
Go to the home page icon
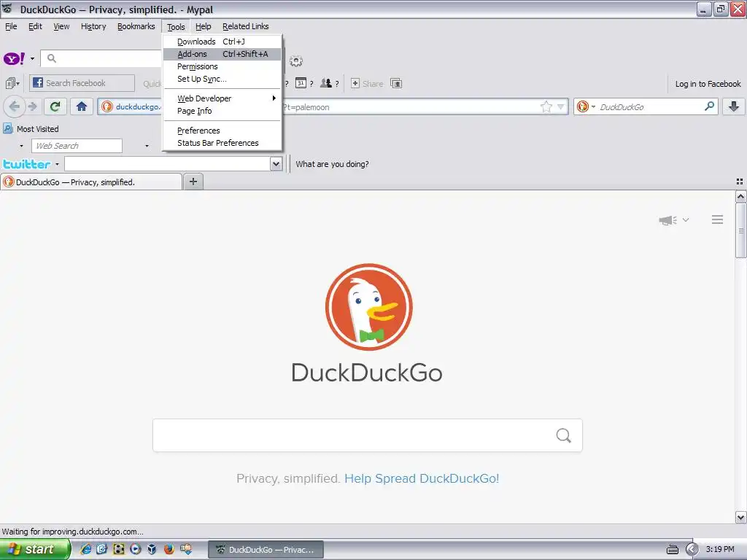(x=82, y=106)
